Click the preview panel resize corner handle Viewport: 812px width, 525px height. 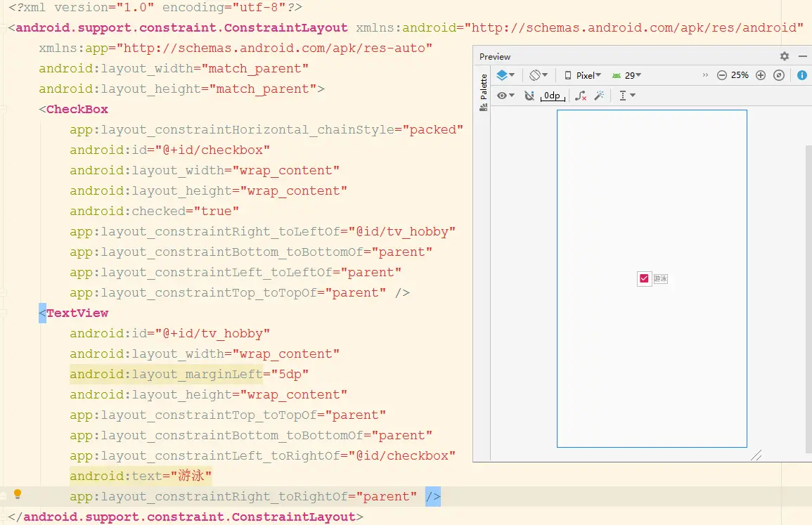click(756, 455)
